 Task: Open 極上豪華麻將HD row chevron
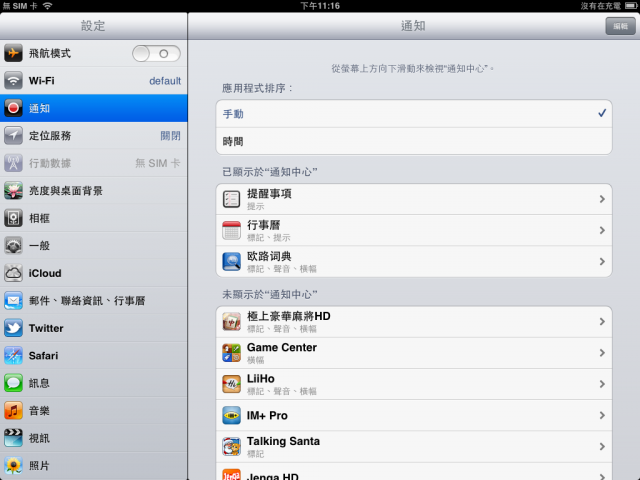(x=602, y=322)
